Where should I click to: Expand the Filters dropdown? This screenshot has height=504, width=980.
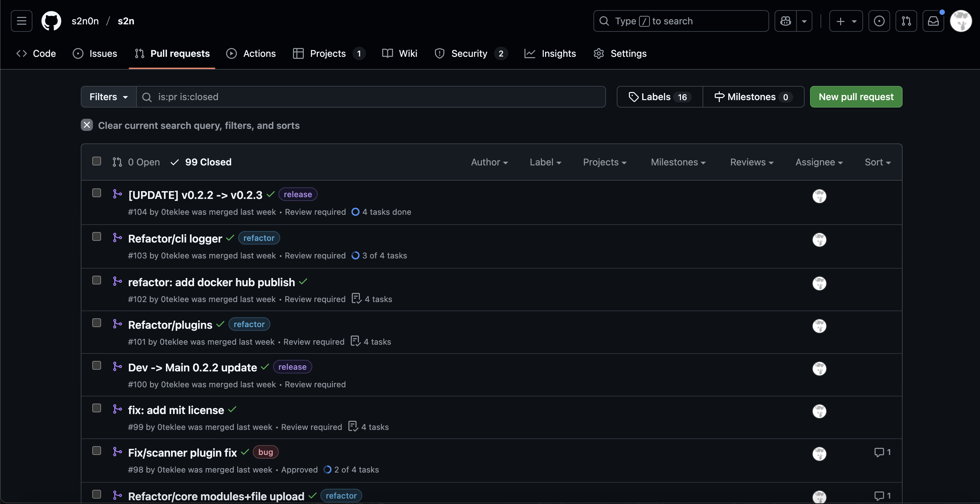(108, 97)
